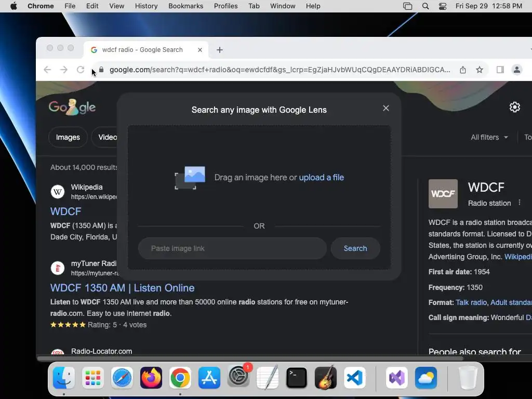This screenshot has width=532, height=399.
Task: Click the Google doodle logo
Action: pyautogui.click(x=72, y=107)
